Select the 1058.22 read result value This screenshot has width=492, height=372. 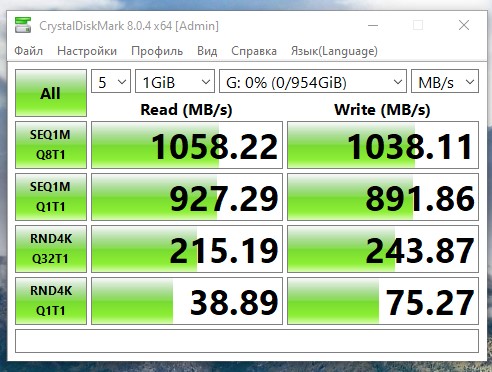coord(187,145)
